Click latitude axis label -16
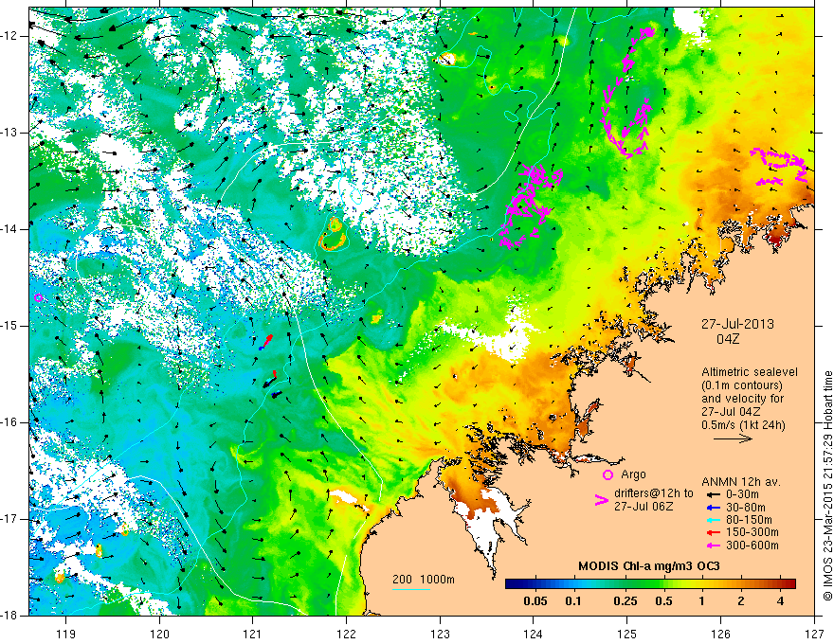Screen dimensions: 834x644 (10, 422)
